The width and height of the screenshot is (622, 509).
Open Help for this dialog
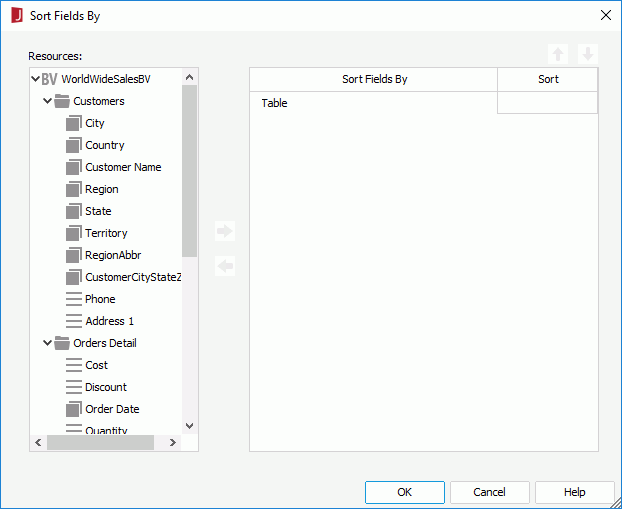coord(574,492)
